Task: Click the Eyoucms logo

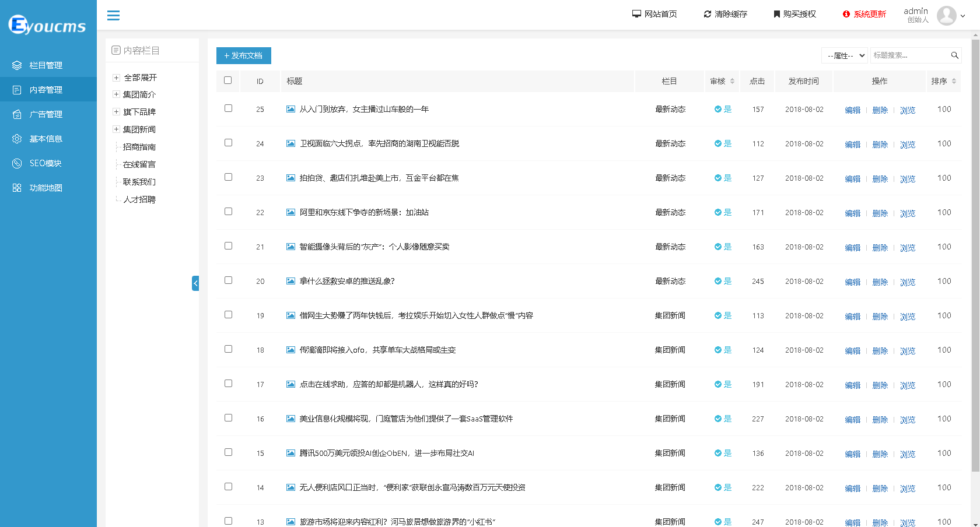Action: tap(47, 25)
